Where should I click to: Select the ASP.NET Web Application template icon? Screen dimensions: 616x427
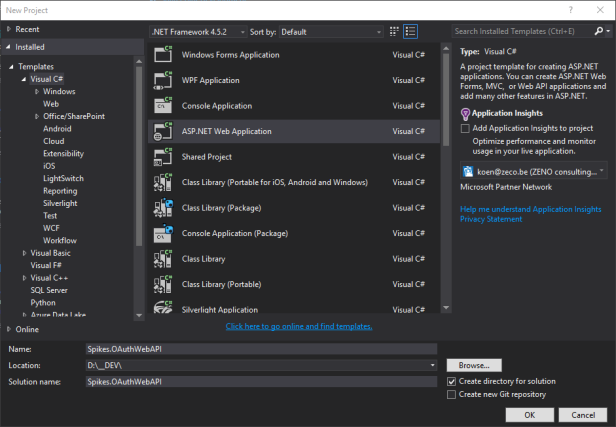[x=163, y=131]
